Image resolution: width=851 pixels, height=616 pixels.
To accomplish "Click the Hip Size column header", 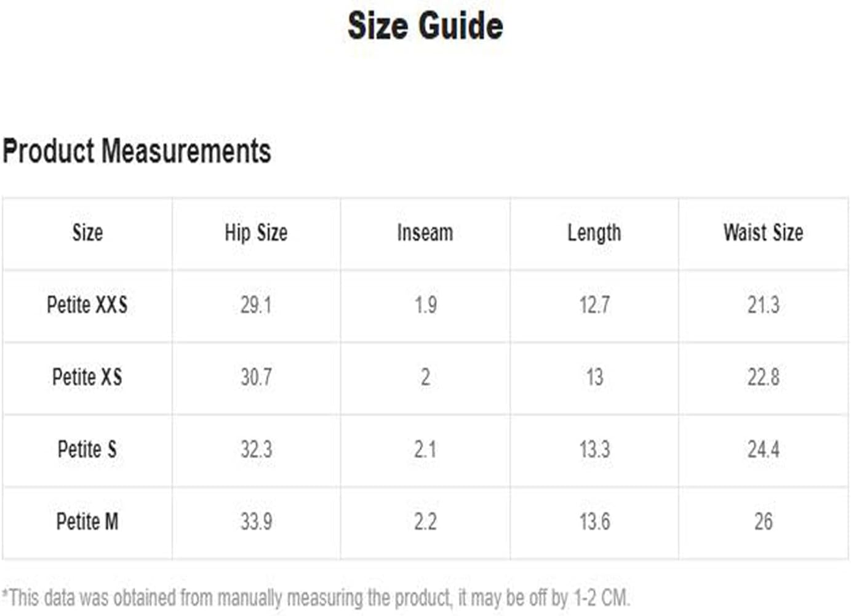I will pyautogui.click(x=256, y=233).
